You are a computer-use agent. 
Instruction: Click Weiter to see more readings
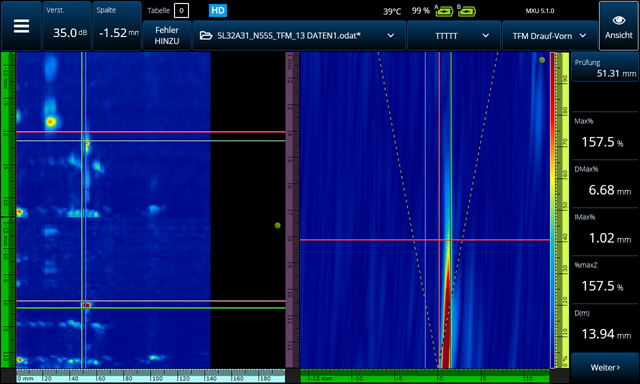coord(605,368)
